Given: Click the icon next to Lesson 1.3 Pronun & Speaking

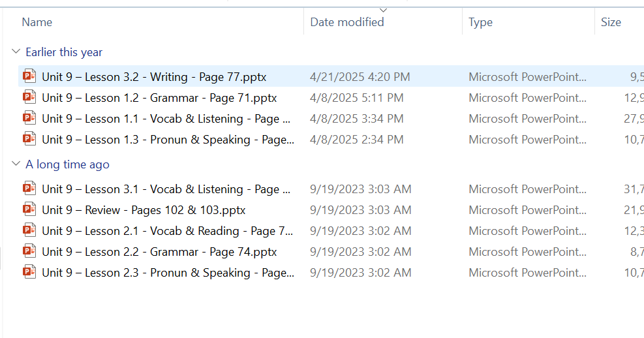Looking at the screenshot, I should (x=29, y=139).
